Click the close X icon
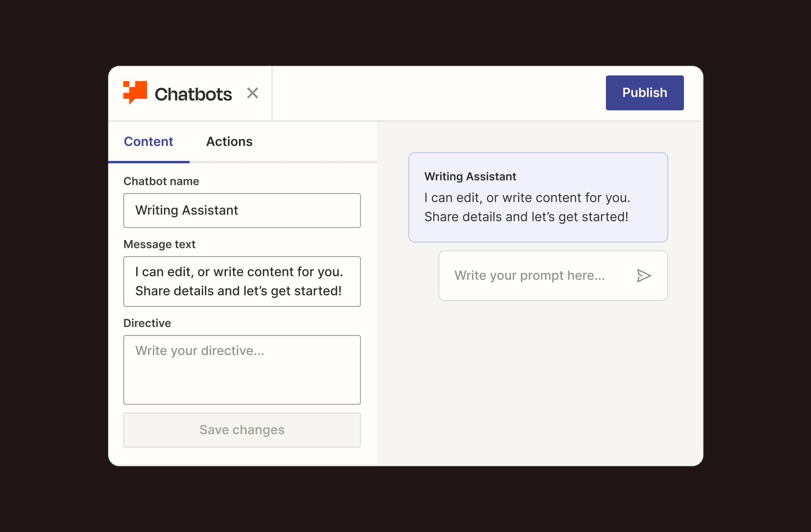The height and width of the screenshot is (532, 811). (253, 93)
